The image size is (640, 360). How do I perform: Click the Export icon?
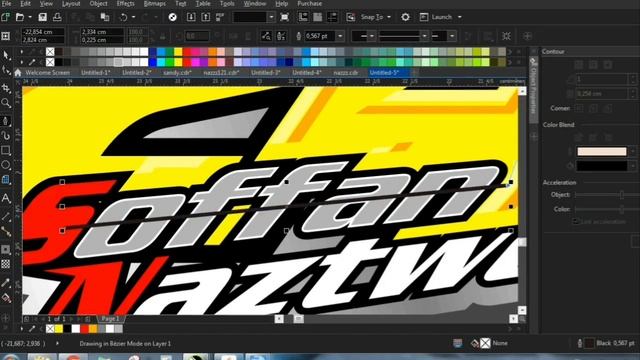206,17
